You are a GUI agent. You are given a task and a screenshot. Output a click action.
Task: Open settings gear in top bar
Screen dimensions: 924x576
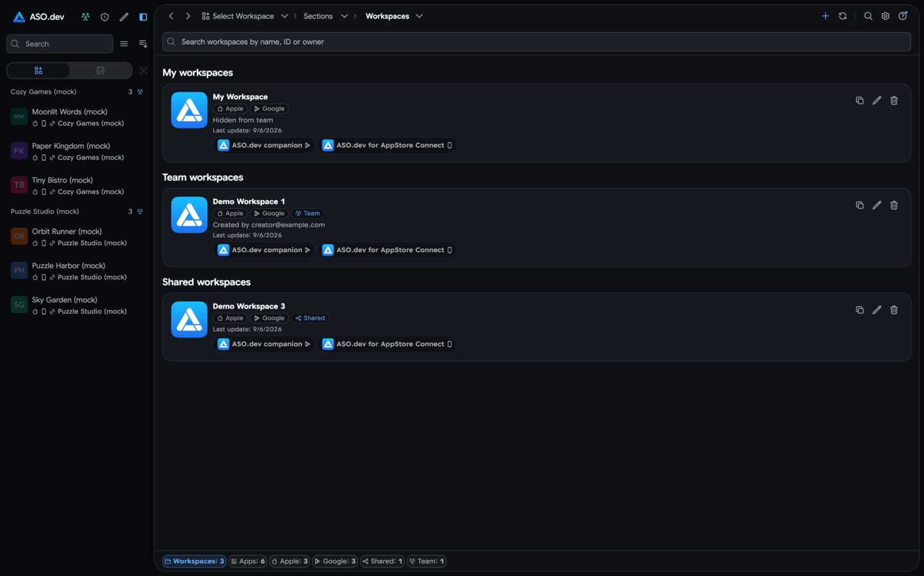[x=886, y=16]
